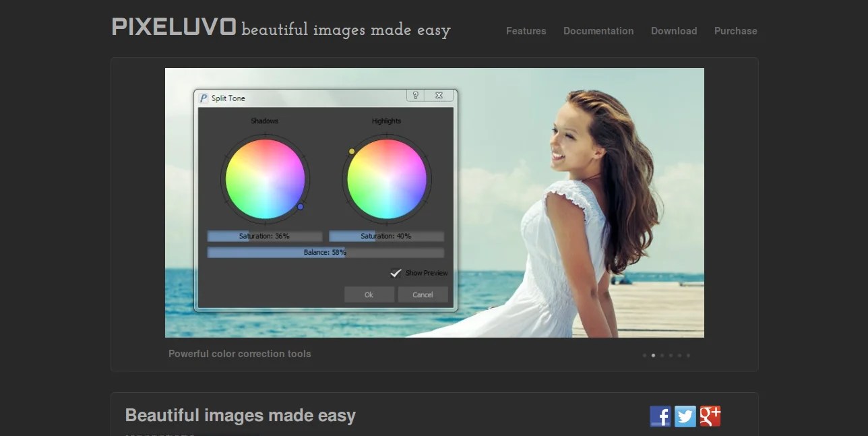868x436 pixels.
Task: Cancel the Split Tone dialog
Action: 423,294
